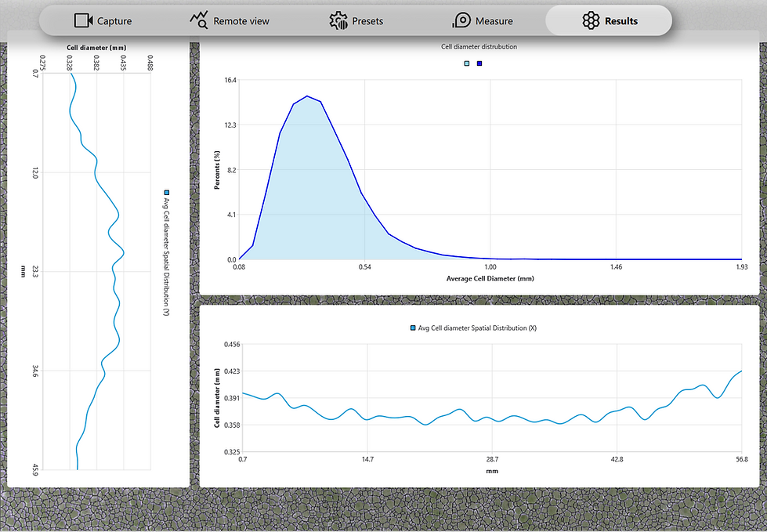Image resolution: width=767 pixels, height=532 pixels.
Task: Select the Results tab
Action: [609, 20]
